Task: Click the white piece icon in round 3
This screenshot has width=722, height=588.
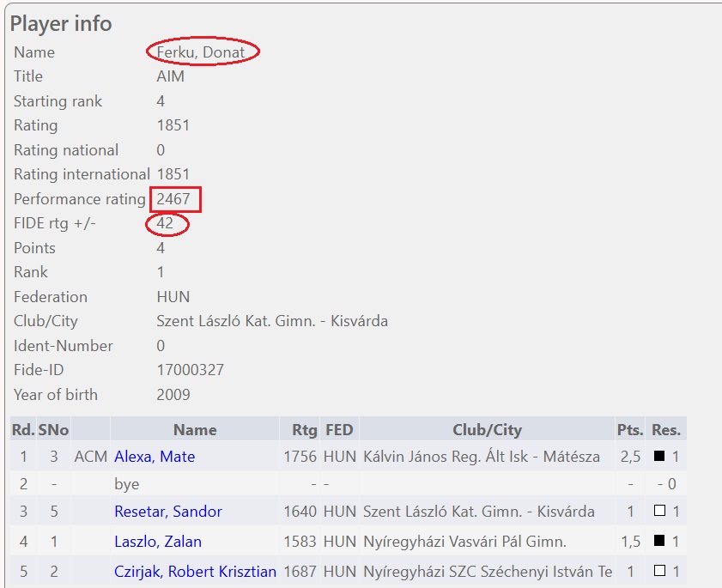Action: click(x=659, y=512)
